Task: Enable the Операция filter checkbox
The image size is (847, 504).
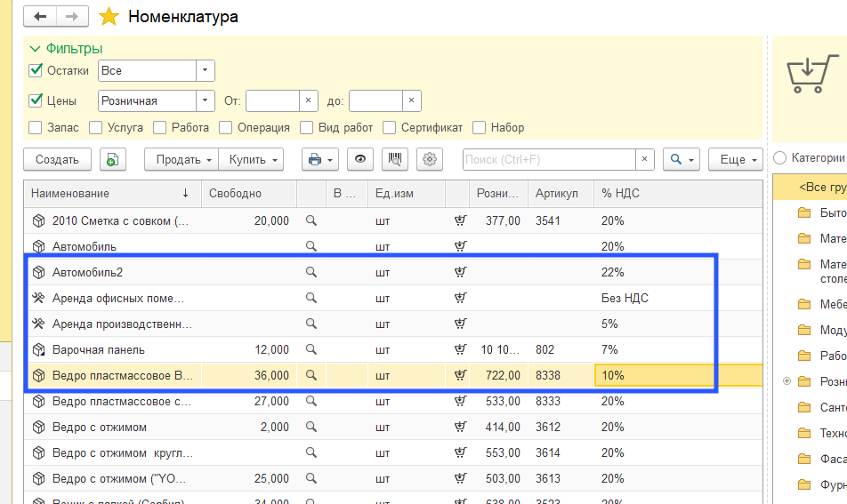Action: (x=226, y=127)
